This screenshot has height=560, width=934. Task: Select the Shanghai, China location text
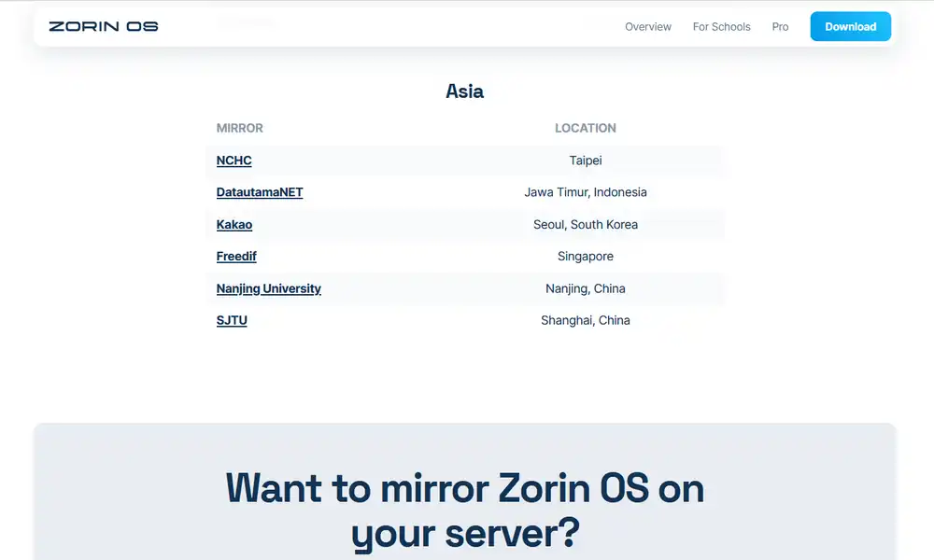pos(586,320)
